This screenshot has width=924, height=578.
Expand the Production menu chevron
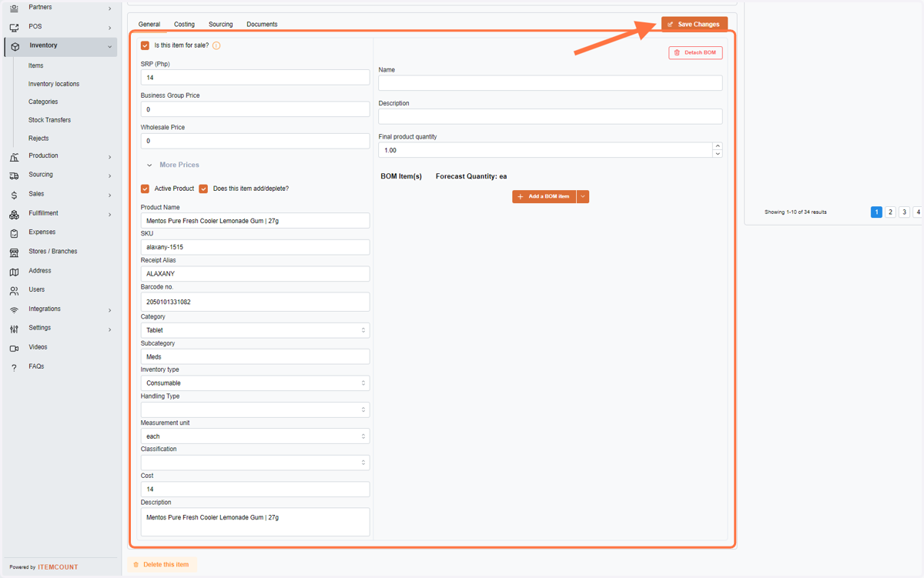pyautogui.click(x=109, y=157)
